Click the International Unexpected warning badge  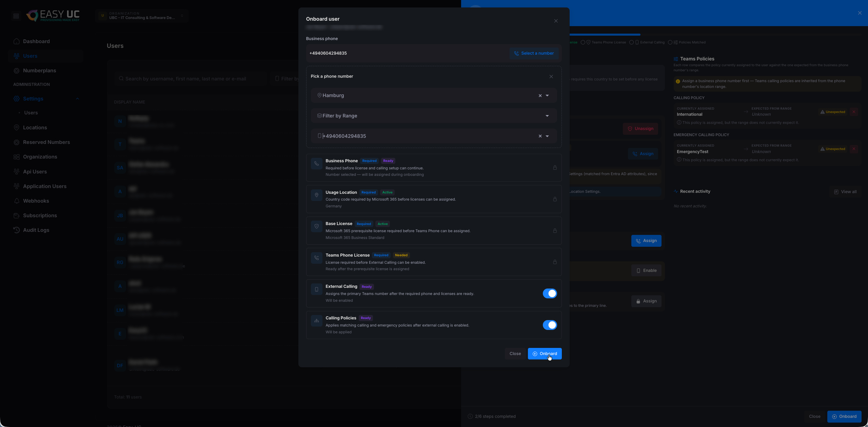pos(832,112)
